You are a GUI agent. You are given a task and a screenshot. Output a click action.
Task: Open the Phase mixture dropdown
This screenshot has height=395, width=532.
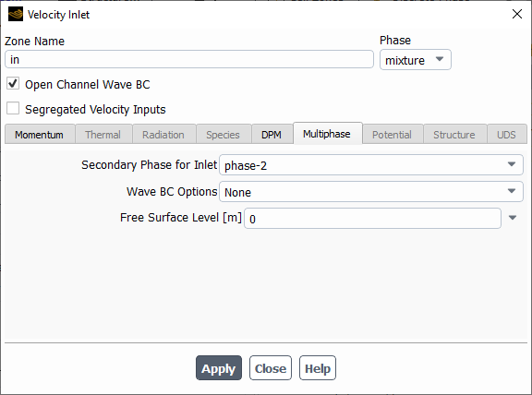coord(416,60)
